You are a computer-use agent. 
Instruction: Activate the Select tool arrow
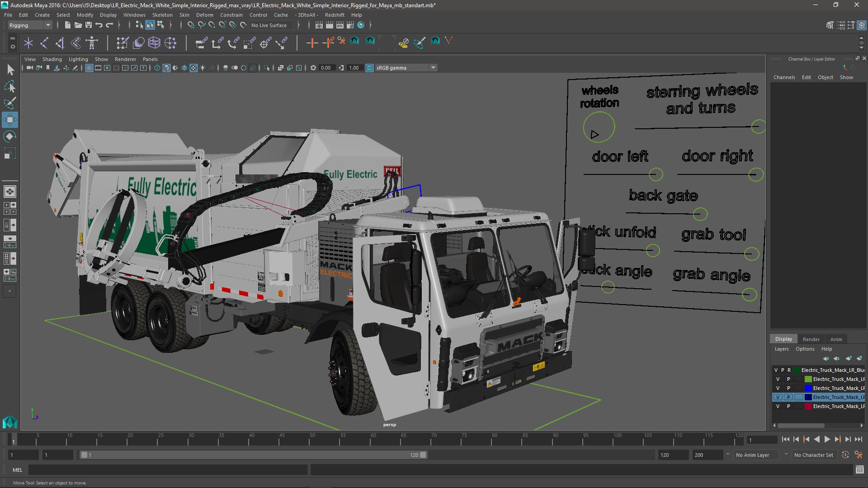click(10, 70)
